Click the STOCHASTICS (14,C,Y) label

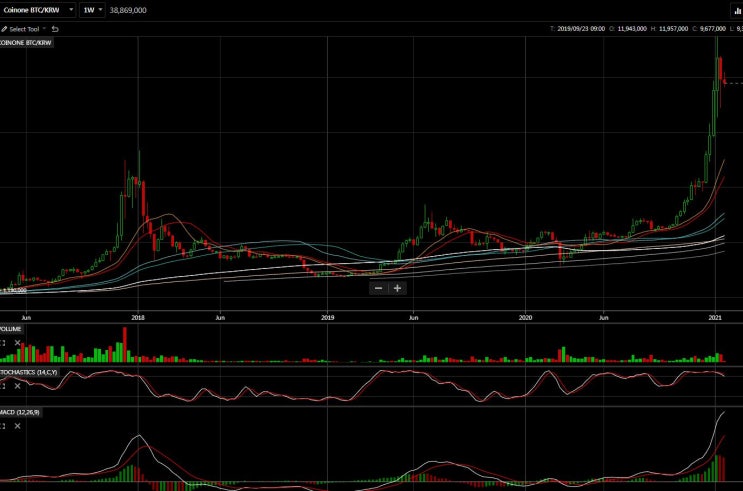(29, 373)
